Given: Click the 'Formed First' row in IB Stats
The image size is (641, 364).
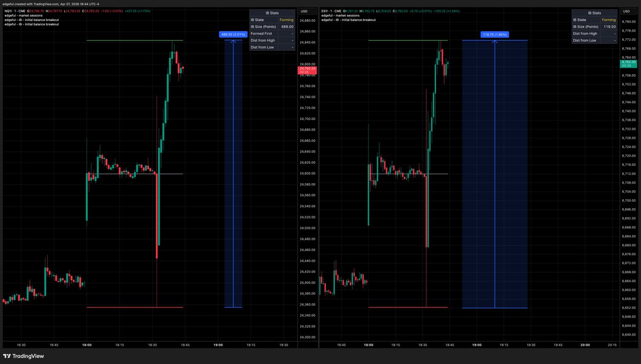Looking at the screenshot, I should [x=272, y=33].
